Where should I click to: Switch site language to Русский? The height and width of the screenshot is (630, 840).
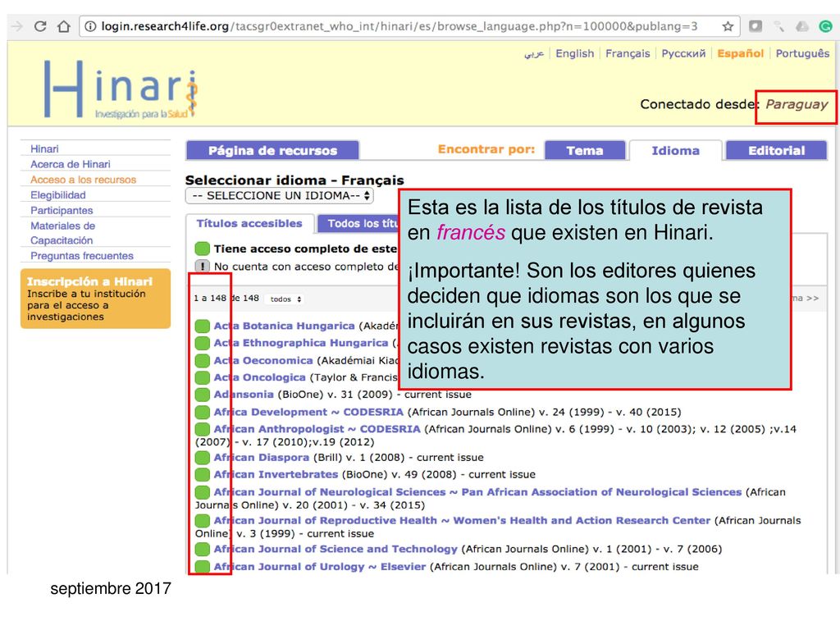coord(683,53)
